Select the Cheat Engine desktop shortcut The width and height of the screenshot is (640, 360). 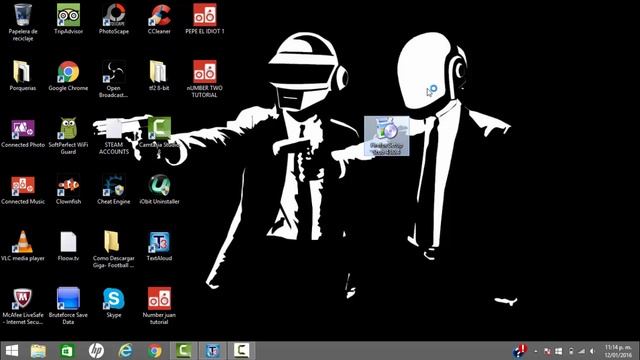coord(113,189)
